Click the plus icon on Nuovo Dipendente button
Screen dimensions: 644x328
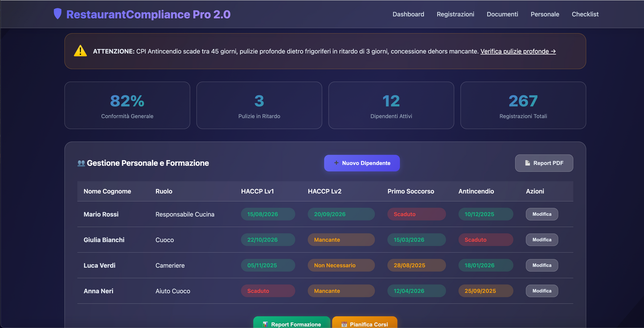[336, 163]
